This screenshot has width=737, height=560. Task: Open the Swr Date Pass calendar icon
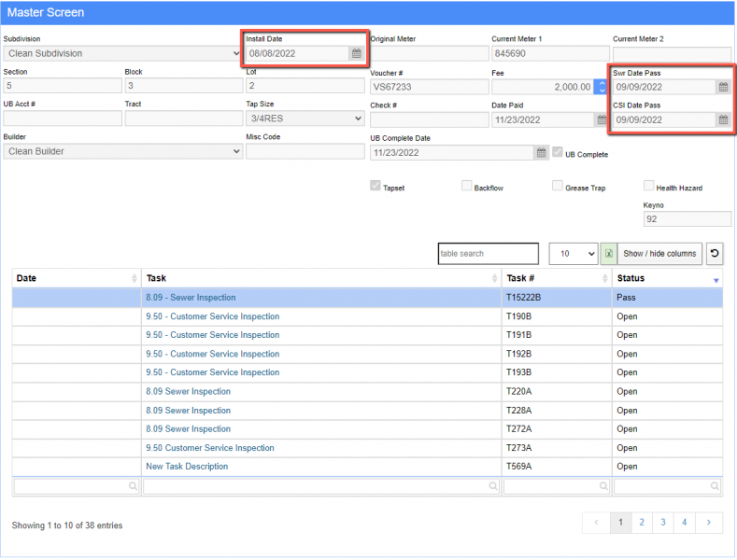coord(722,87)
